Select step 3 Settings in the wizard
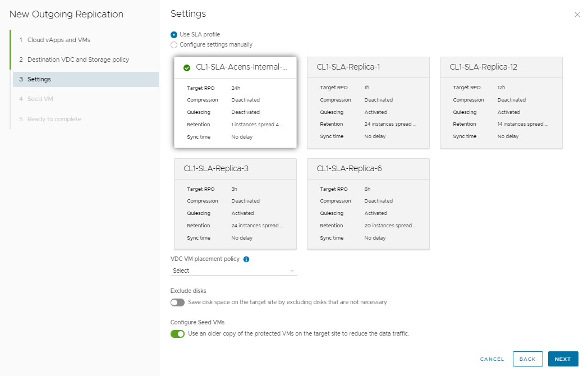588x376 pixels. click(86, 79)
